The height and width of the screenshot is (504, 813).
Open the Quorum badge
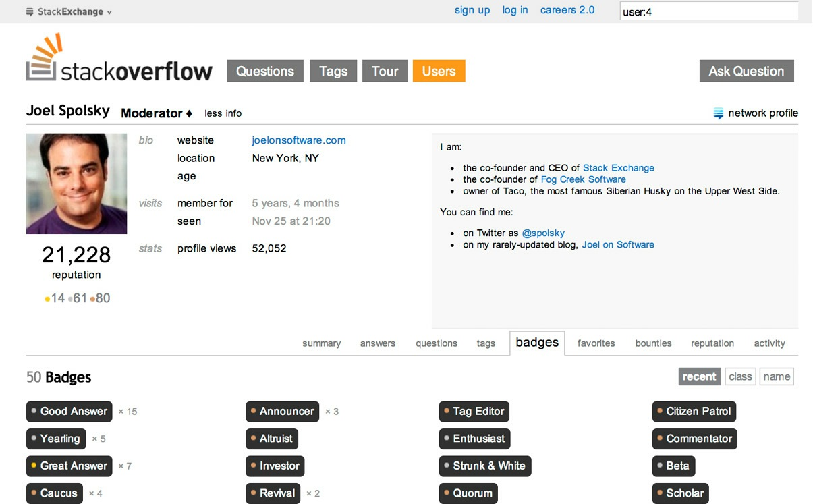pyautogui.click(x=468, y=493)
